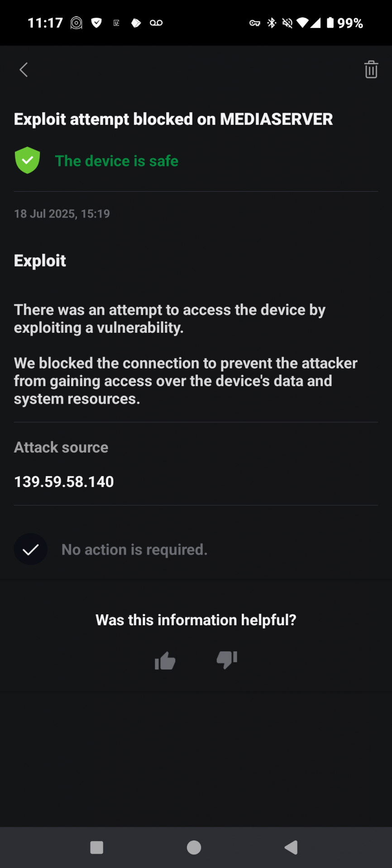
Task: Tap the VPN key status icon
Action: pyautogui.click(x=255, y=23)
